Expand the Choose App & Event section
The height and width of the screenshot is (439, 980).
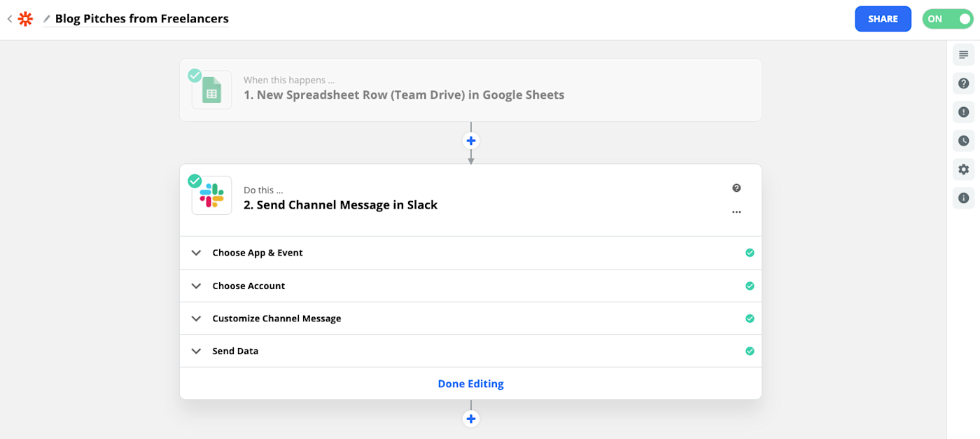coord(470,253)
